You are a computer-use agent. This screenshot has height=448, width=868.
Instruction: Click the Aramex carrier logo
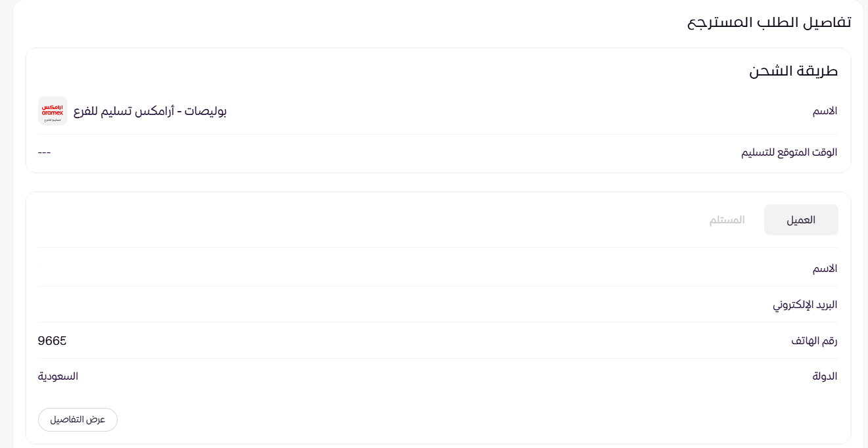tap(53, 111)
